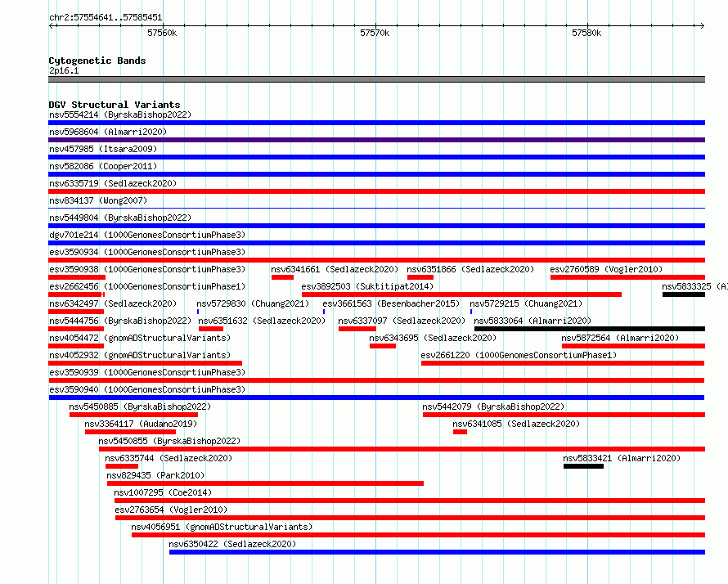This screenshot has width=728, height=584.
Task: Click the black bar under nsv5833421
Action: [583, 466]
